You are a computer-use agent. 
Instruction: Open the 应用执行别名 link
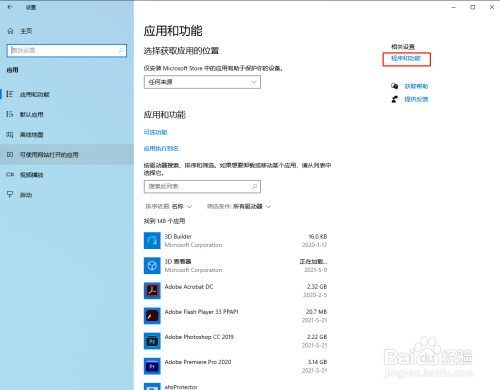[161, 148]
